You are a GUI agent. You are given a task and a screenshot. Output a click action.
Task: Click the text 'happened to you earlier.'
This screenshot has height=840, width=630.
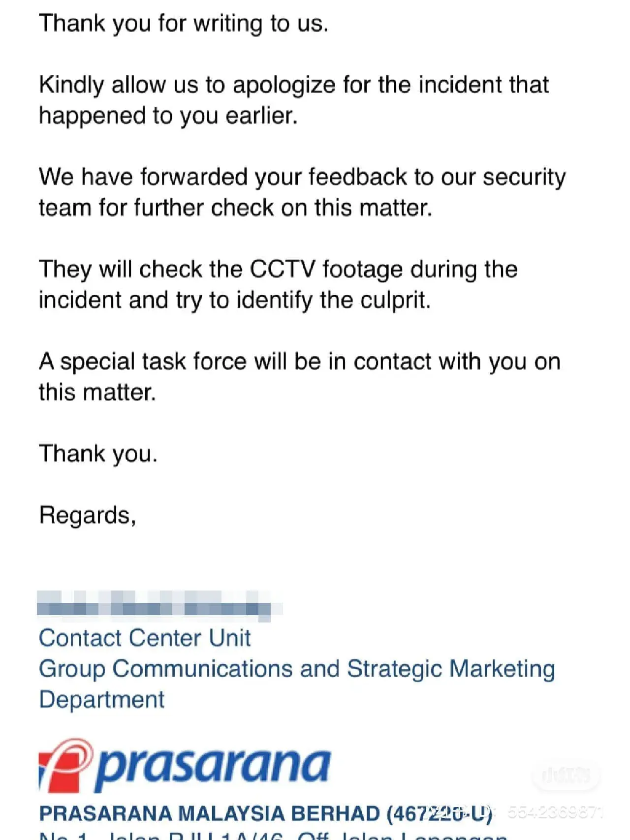[x=168, y=116]
